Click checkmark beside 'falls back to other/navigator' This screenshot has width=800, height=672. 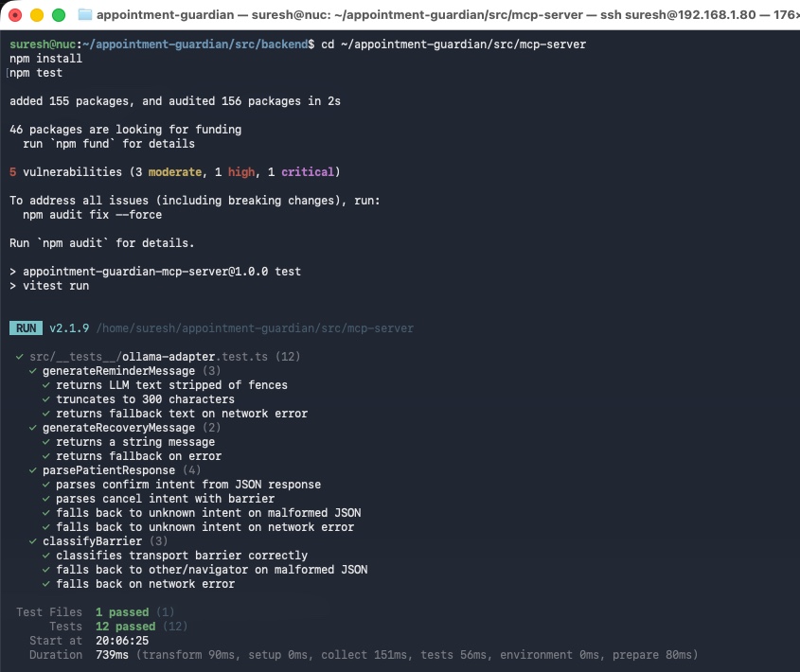coord(46,570)
